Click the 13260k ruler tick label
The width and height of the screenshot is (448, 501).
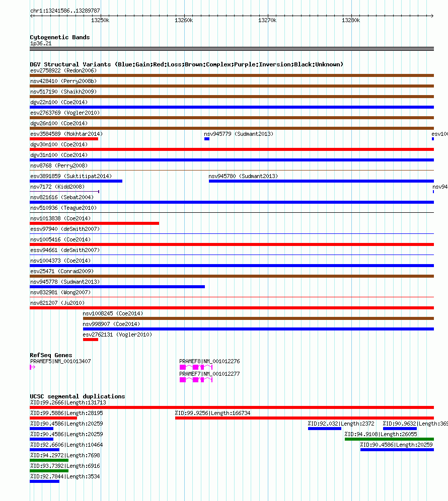184,20
